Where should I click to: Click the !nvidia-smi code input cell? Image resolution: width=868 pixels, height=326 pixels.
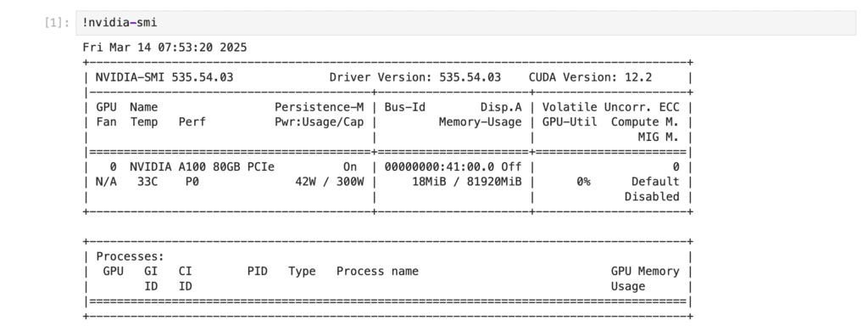465,23
